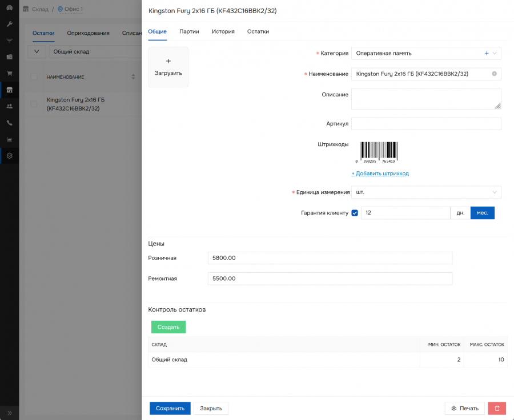Image resolution: width=514 pixels, height=420 pixels.
Task: Select the Остатки tab in the warehouse page
Action: [43, 33]
